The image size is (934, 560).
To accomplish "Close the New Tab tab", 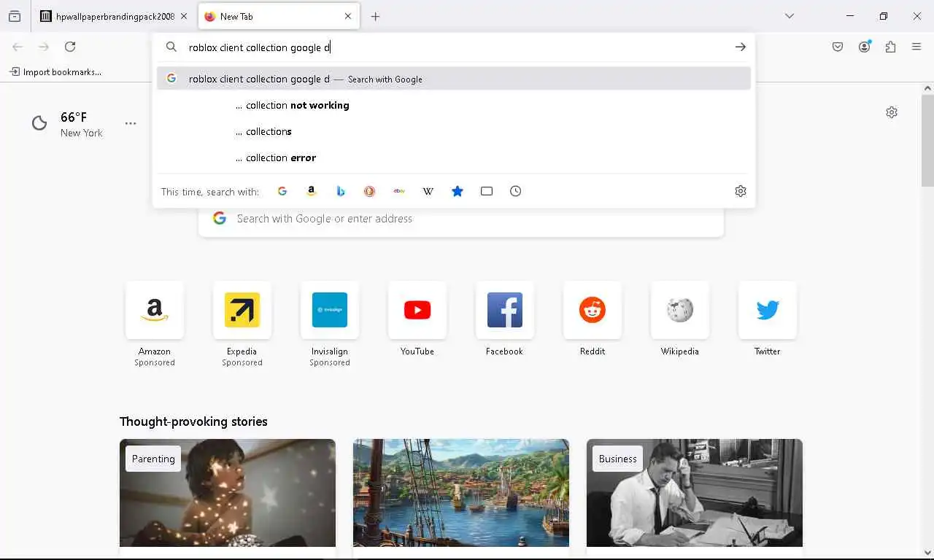I will 348,17.
